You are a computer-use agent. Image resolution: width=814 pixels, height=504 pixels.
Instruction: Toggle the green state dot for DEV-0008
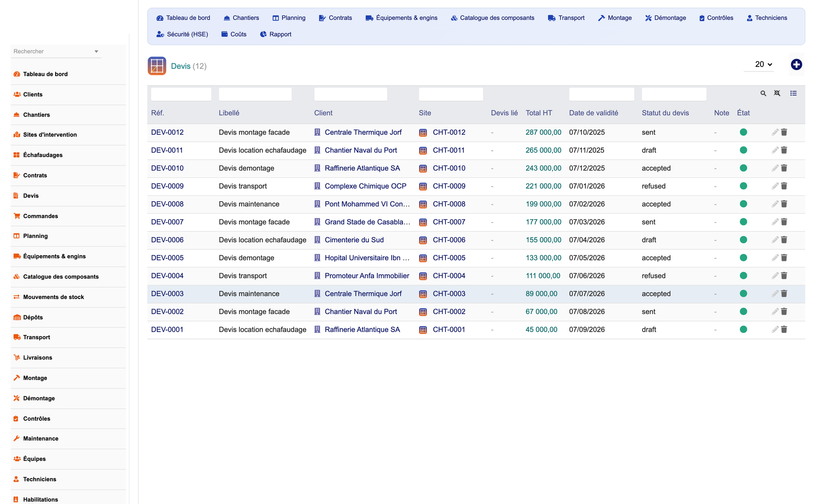pos(743,204)
